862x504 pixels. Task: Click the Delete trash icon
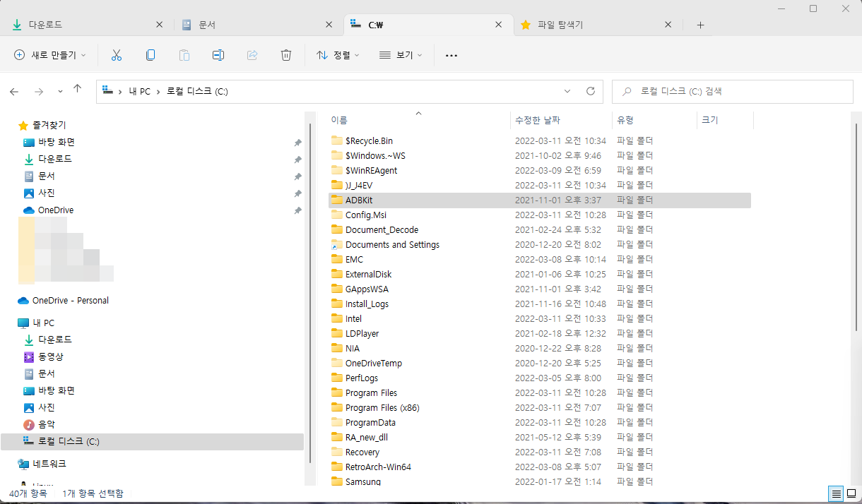285,54
